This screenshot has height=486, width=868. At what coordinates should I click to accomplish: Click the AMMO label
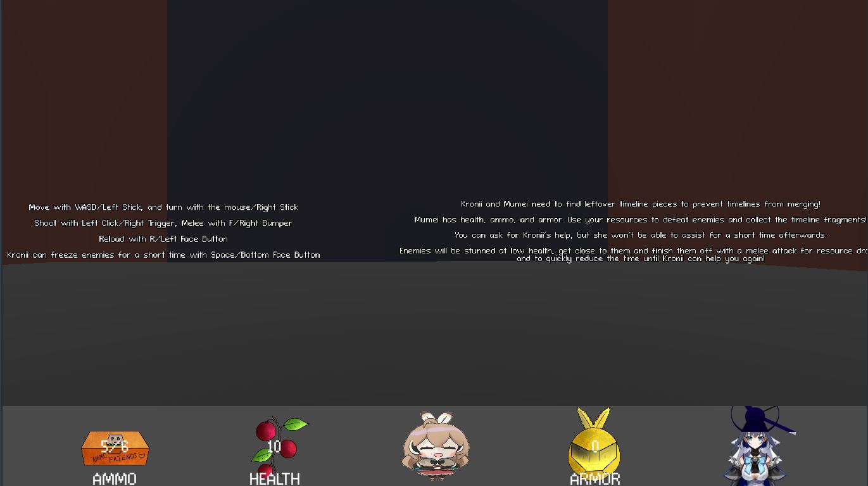[115, 479]
